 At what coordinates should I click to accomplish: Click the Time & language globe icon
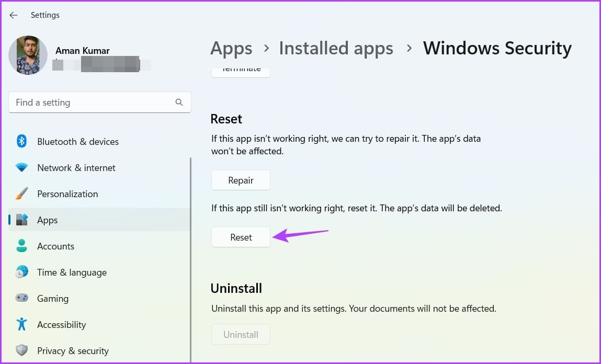coord(22,271)
